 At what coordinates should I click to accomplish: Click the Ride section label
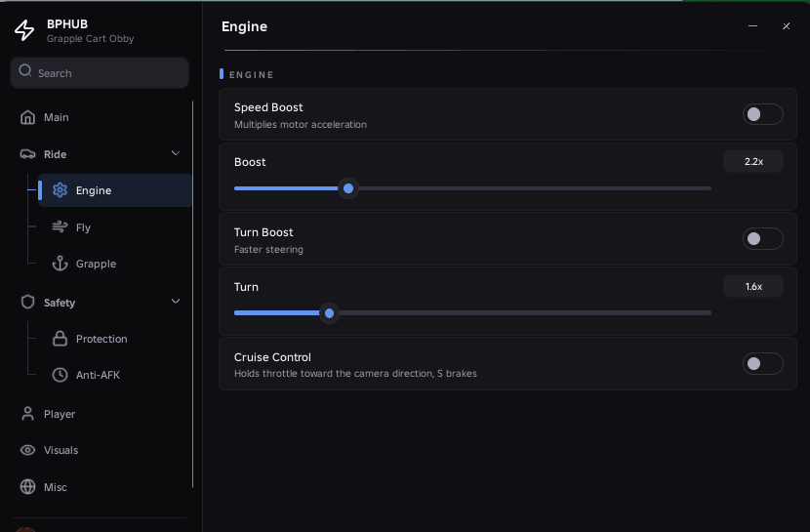55,154
